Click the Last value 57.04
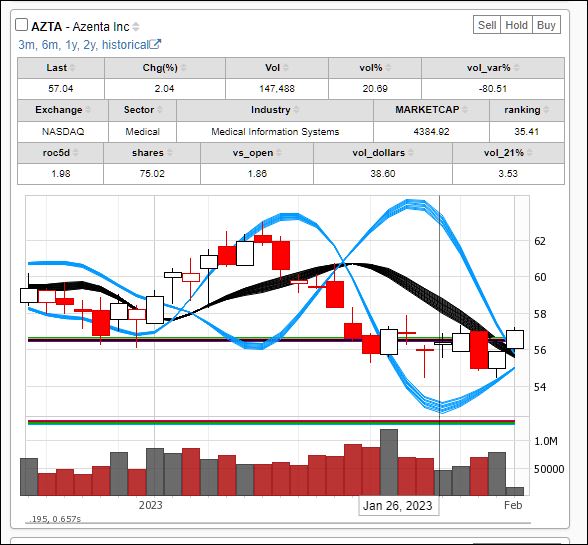Screen dimensions: 588x545 (61, 89)
